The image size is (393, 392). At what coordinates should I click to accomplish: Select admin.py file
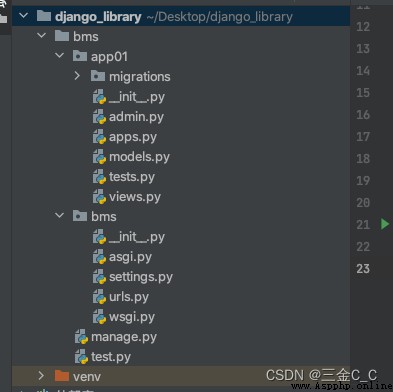[x=136, y=117]
